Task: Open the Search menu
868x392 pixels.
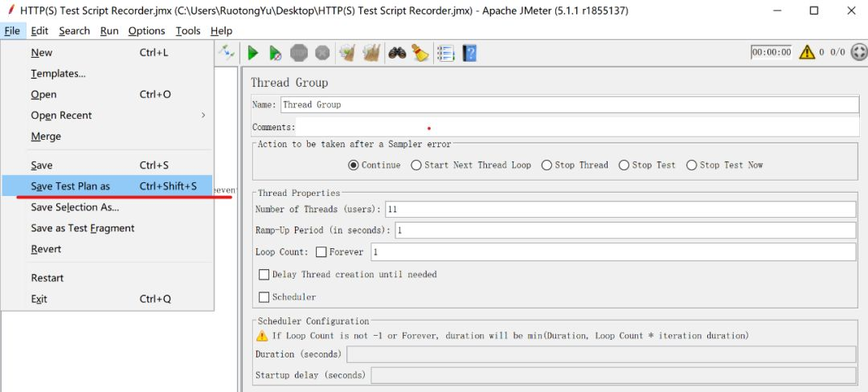Action: (x=74, y=31)
